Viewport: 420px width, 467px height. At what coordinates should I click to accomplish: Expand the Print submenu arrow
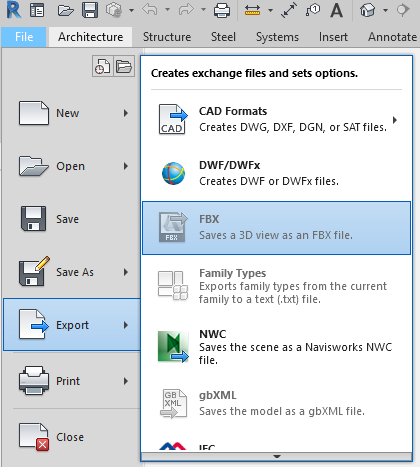(126, 381)
